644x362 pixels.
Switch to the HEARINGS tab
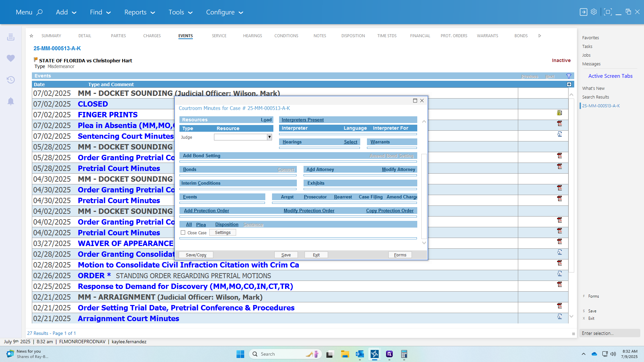tap(253, 36)
